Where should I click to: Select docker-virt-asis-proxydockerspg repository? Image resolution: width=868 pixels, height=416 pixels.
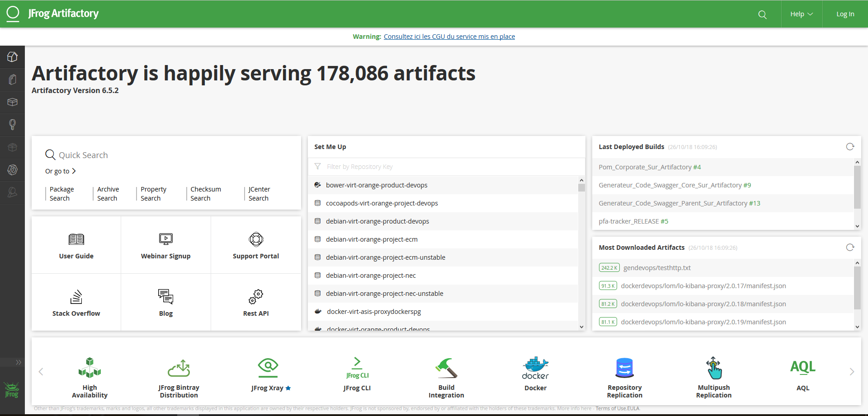443,312
